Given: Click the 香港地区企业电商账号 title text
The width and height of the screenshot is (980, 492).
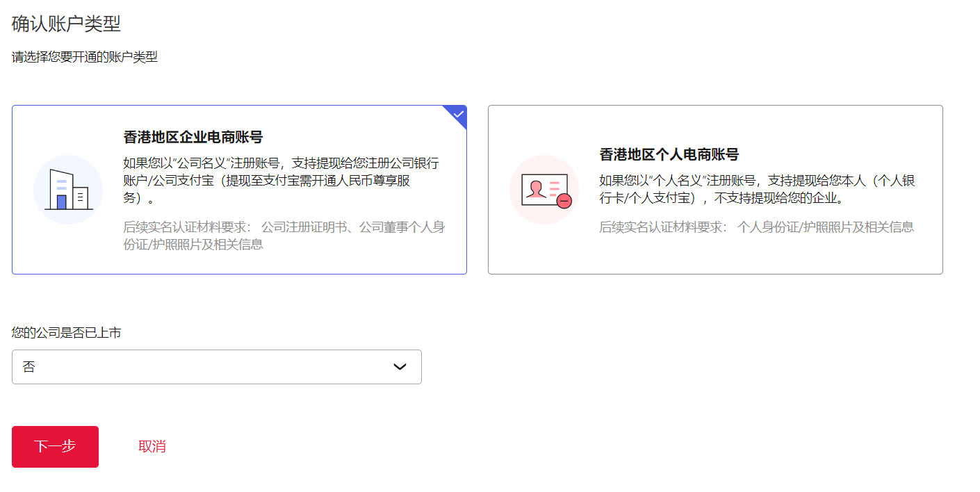Looking at the screenshot, I should 193,137.
